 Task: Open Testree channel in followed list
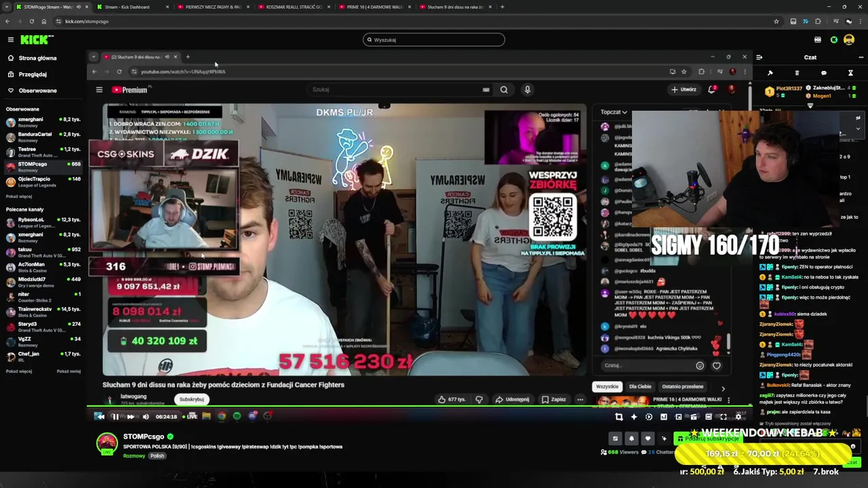click(x=42, y=152)
